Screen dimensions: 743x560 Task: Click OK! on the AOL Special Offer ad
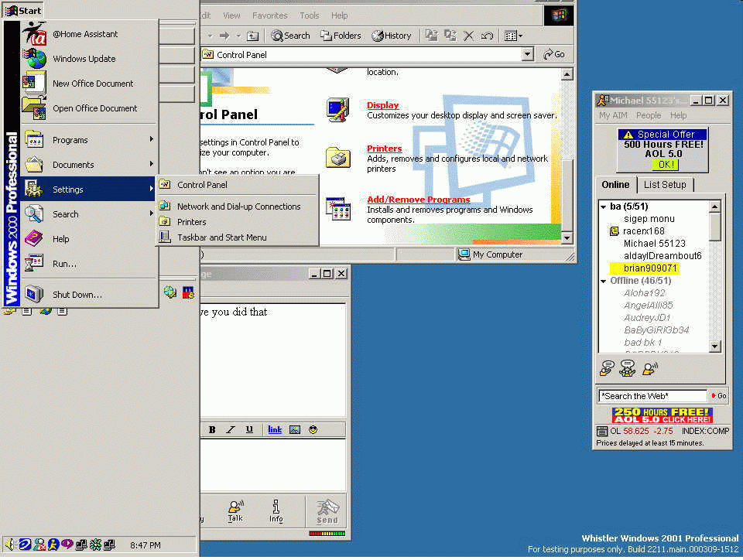pos(665,165)
